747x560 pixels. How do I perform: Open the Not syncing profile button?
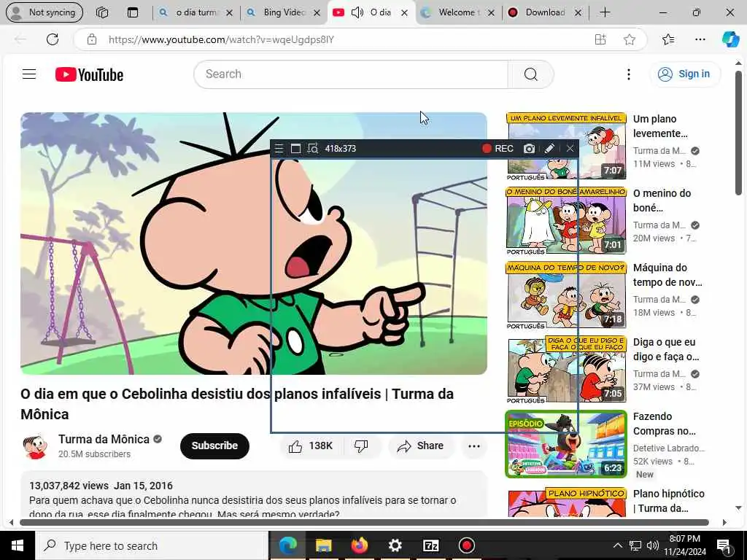coord(44,12)
